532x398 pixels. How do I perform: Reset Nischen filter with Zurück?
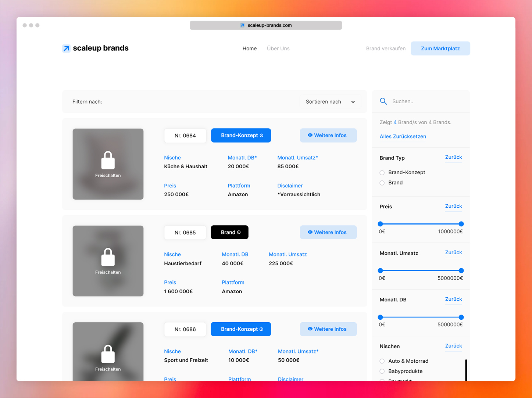(x=454, y=346)
